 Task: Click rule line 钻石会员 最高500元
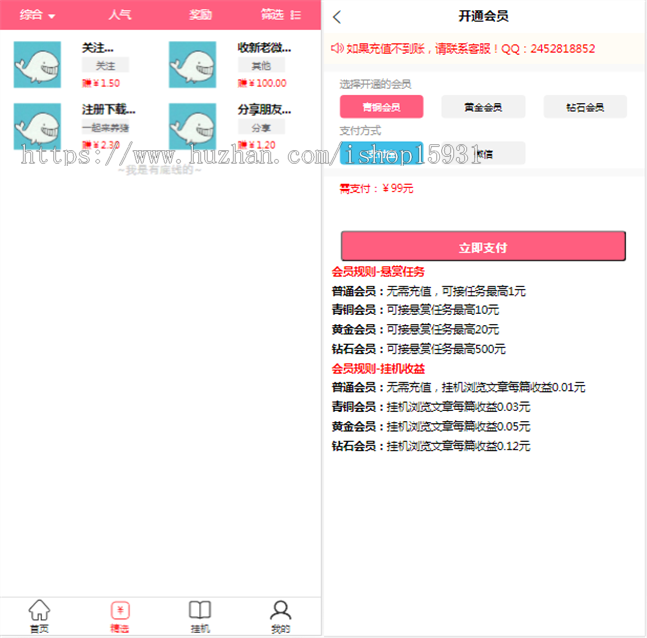click(418, 349)
